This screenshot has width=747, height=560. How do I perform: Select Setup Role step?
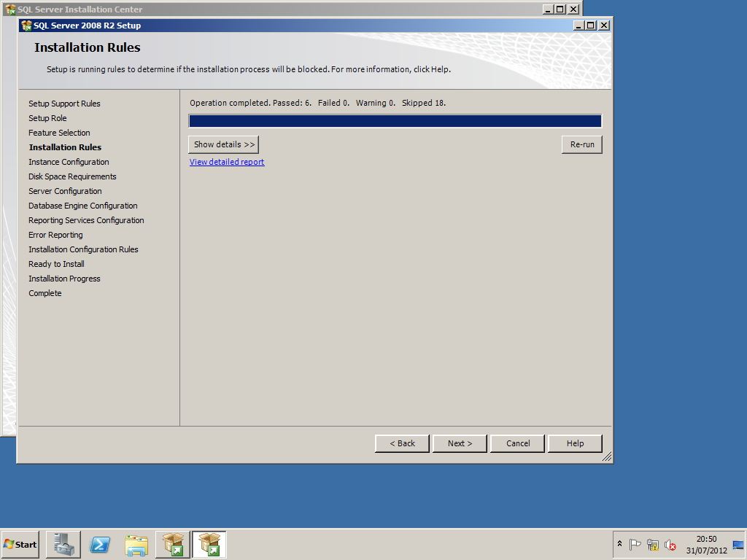(x=47, y=118)
